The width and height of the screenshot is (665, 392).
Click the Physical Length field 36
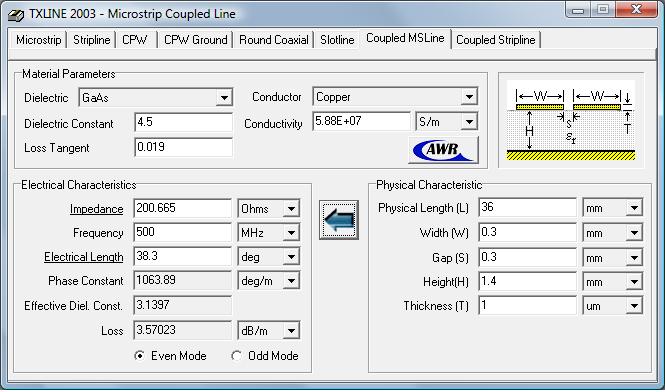[x=528, y=208]
